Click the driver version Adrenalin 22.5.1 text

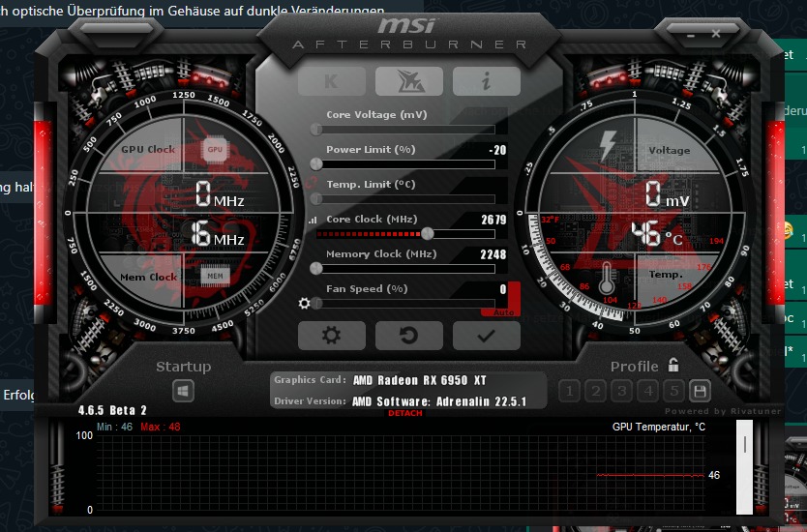tap(439, 401)
